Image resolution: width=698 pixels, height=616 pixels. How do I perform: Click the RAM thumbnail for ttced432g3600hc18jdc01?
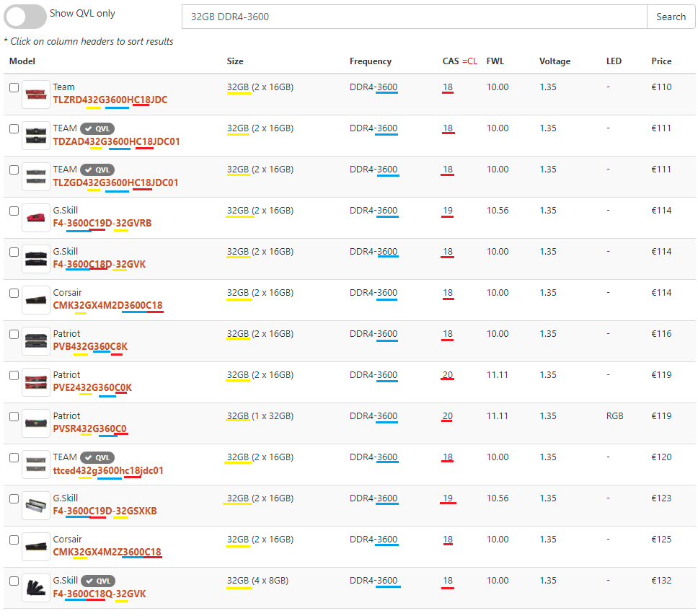[36, 464]
